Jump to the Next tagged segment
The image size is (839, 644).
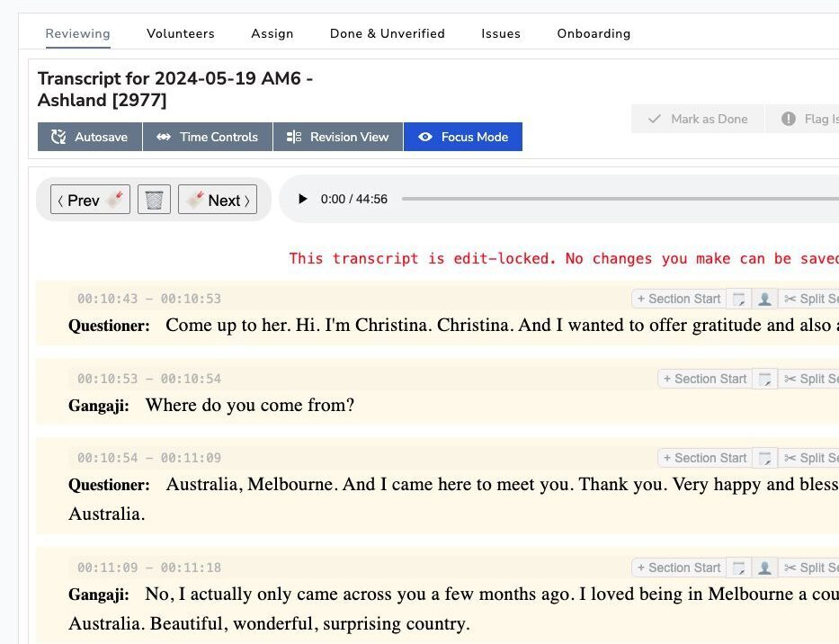coord(218,200)
